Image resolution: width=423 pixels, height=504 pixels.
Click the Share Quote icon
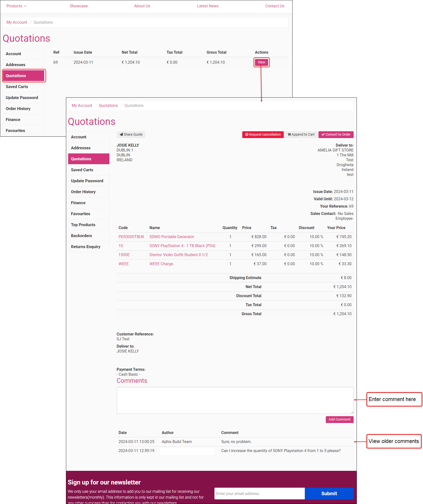[121, 134]
